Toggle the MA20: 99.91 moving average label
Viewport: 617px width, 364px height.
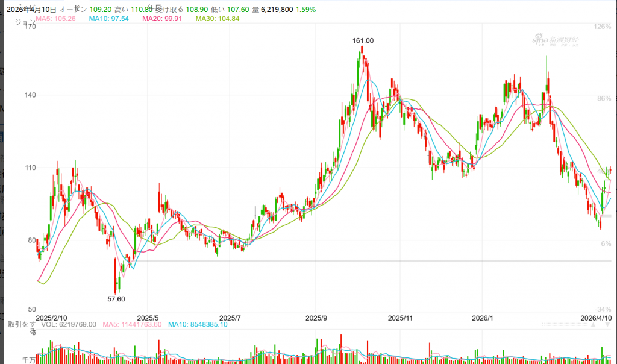pyautogui.click(x=163, y=19)
